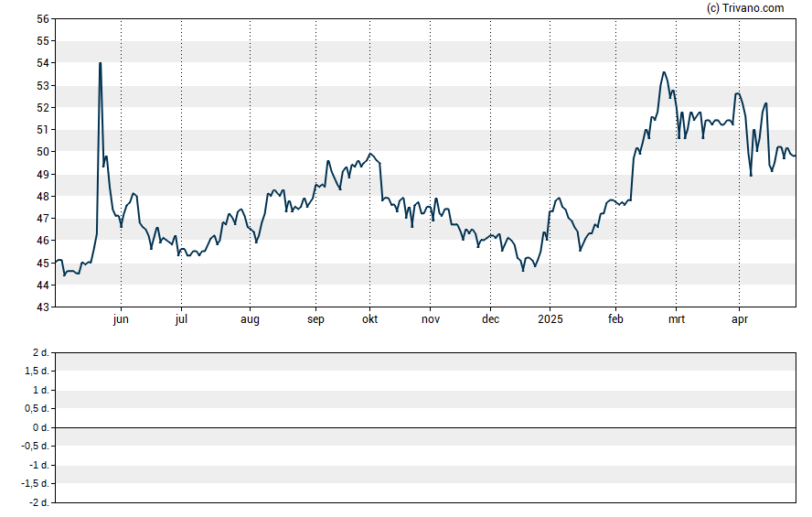Image resolution: width=812 pixels, height=517 pixels.
Task: Click the '45' price axis value
Action: point(43,264)
